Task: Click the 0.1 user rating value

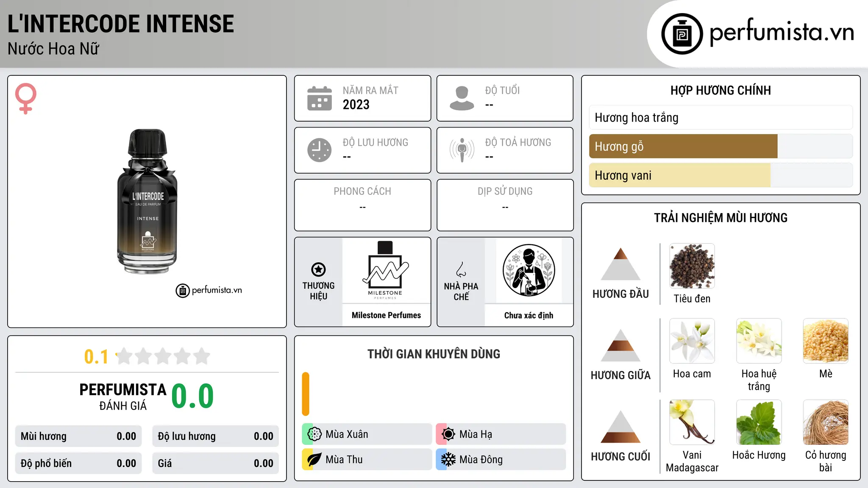Action: [96, 357]
